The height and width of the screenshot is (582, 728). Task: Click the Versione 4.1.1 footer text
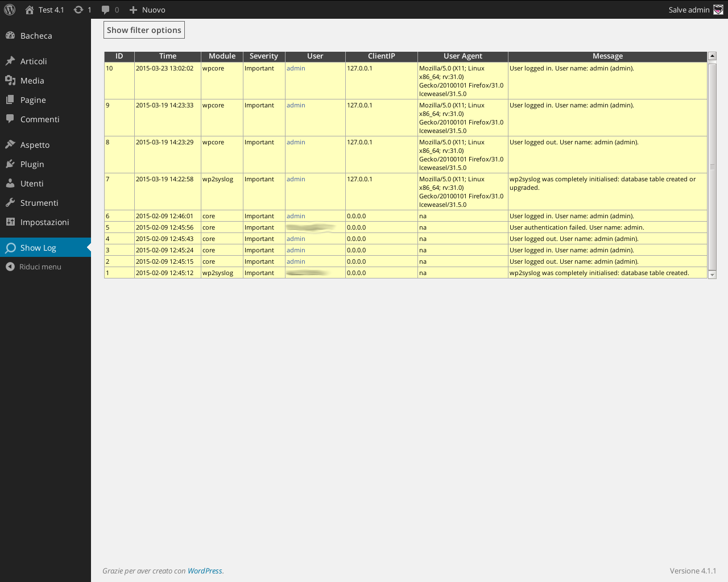[x=693, y=571]
